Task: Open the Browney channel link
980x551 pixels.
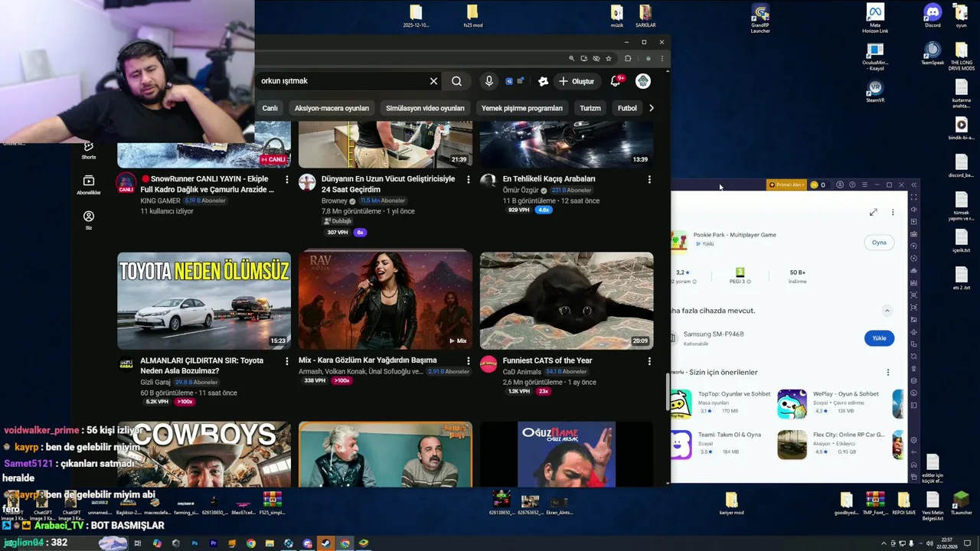Action: 335,201
